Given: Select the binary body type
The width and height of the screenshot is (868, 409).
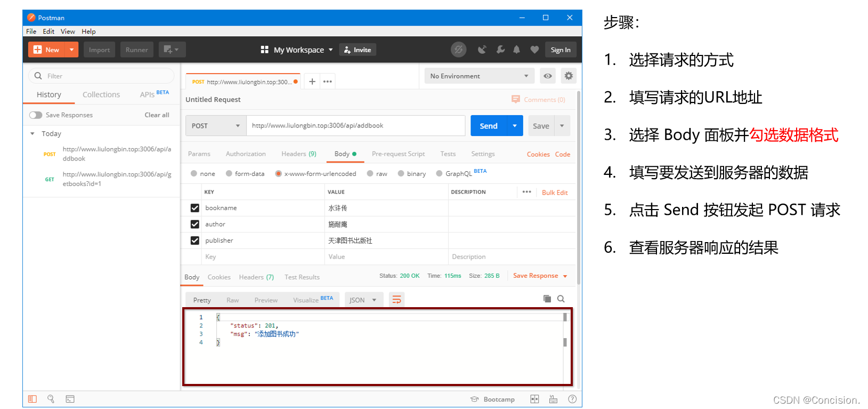Looking at the screenshot, I should (x=401, y=173).
